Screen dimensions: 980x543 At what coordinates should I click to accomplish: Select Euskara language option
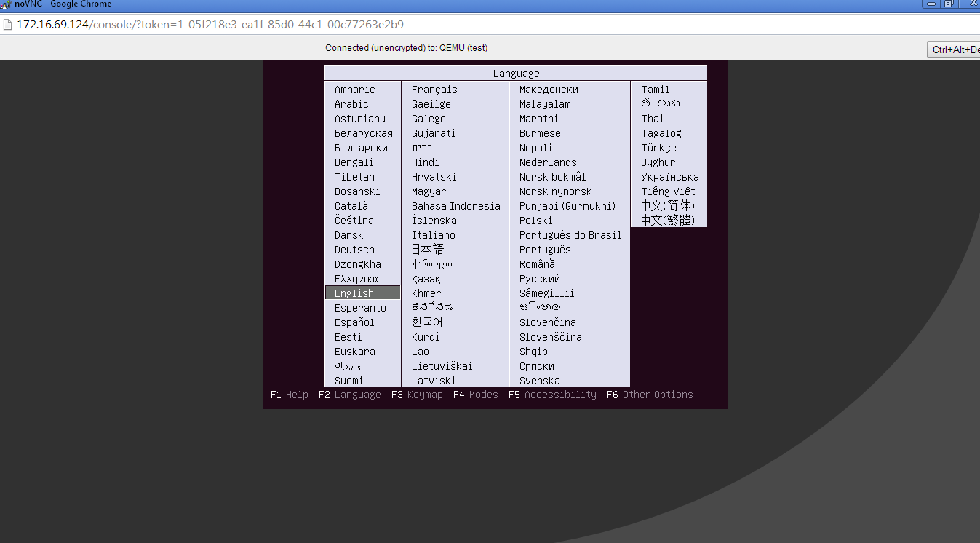pyautogui.click(x=355, y=352)
